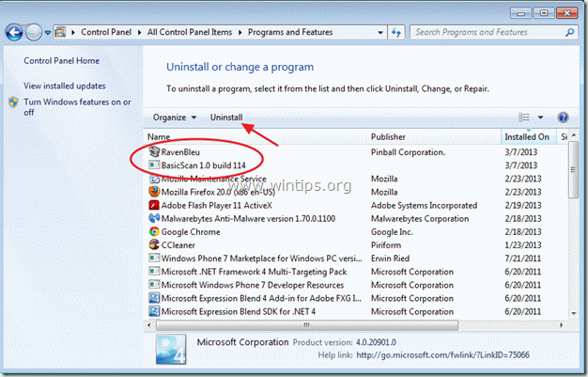Viewport: 588px width, 377px height.
Task: Select BasicScan 1.0 build 114 entry
Action: [x=203, y=165]
